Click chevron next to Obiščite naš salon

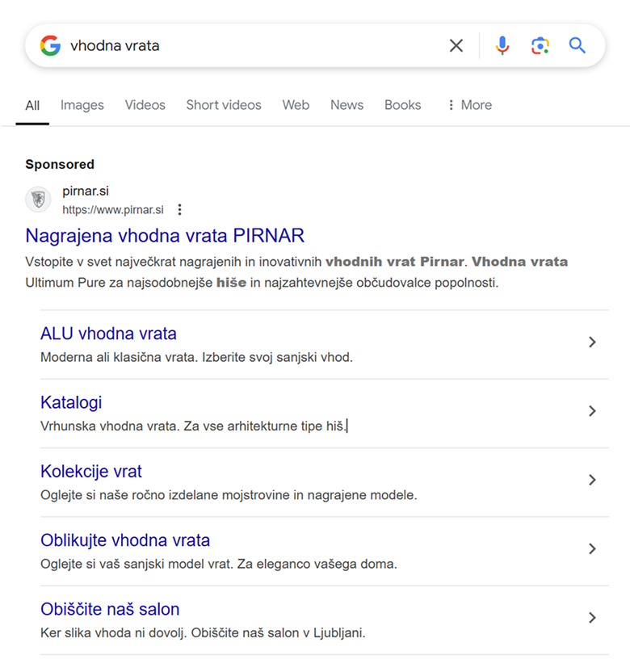592,618
